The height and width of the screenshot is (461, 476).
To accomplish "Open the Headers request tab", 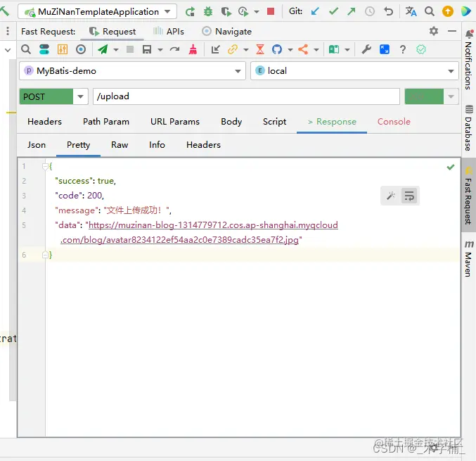I will (44, 122).
